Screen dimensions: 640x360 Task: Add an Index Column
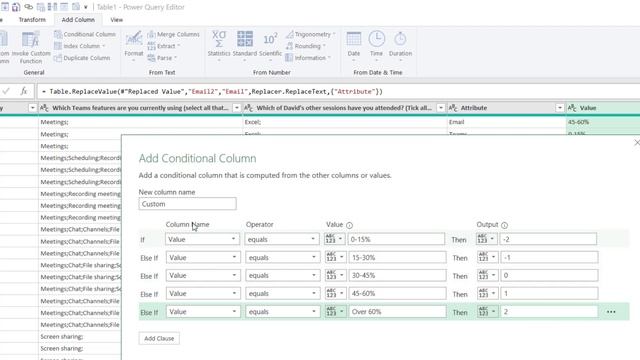click(80, 46)
